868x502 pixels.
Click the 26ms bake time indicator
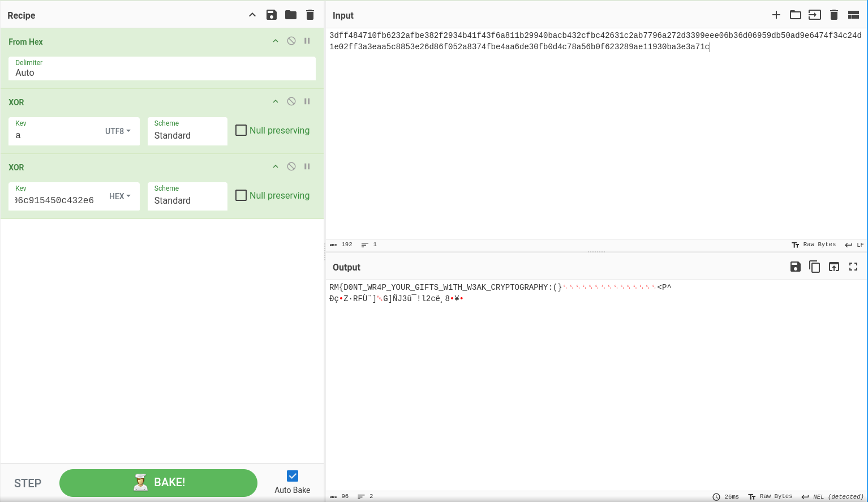pyautogui.click(x=725, y=496)
